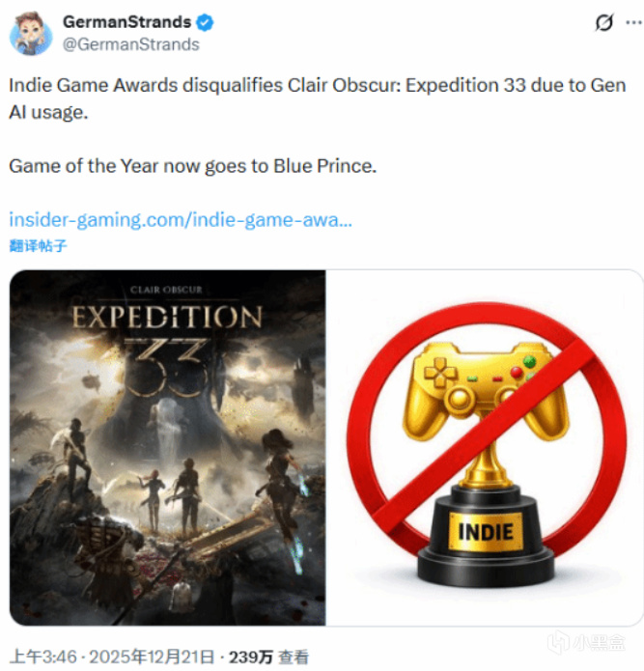The width and height of the screenshot is (644, 671).
Task: Open the Expedition 33 cover image
Action: point(167,448)
